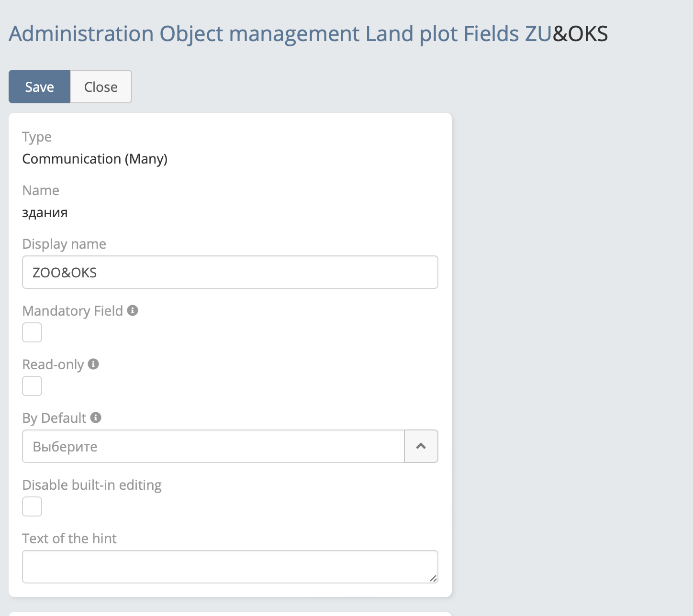
Task: Click the Mandatory Field info icon
Action: click(133, 310)
